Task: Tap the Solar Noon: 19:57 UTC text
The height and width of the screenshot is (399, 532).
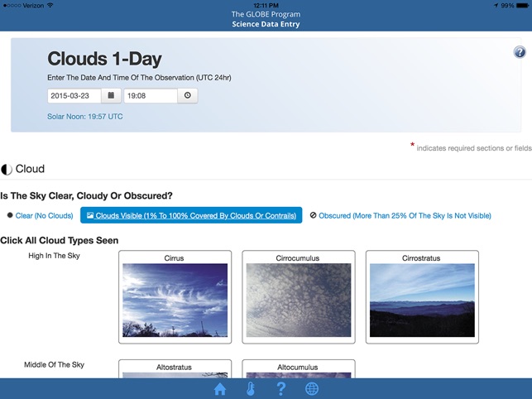Action: click(85, 117)
